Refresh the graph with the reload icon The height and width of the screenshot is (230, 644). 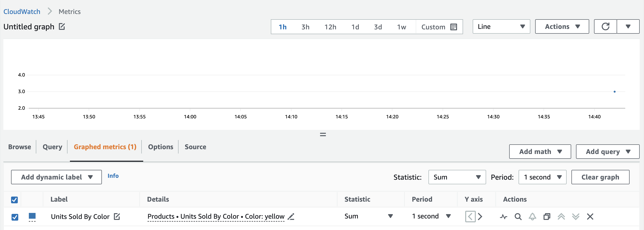[605, 26]
